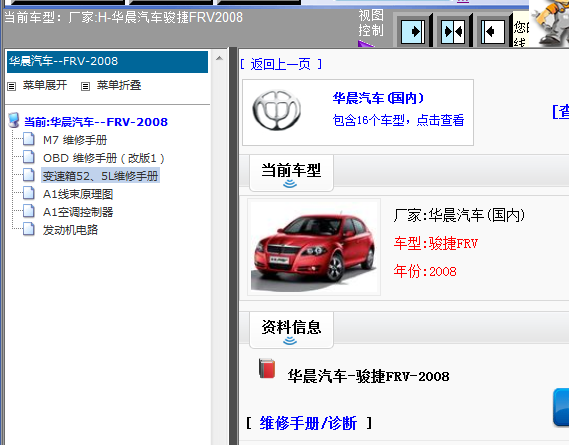This screenshot has height=445, width=569.
Task: Click vertical splitter between the panels
Action: pos(233,246)
